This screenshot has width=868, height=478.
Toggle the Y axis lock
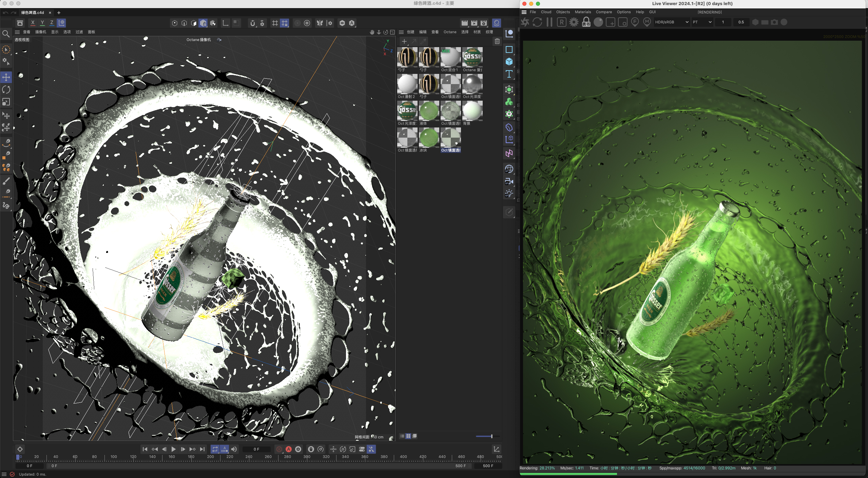point(42,23)
